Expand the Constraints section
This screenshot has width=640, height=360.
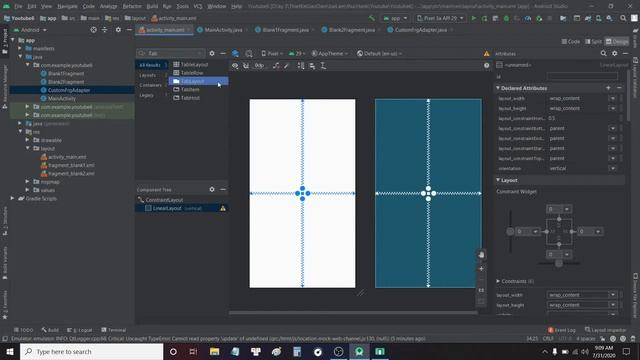498,281
